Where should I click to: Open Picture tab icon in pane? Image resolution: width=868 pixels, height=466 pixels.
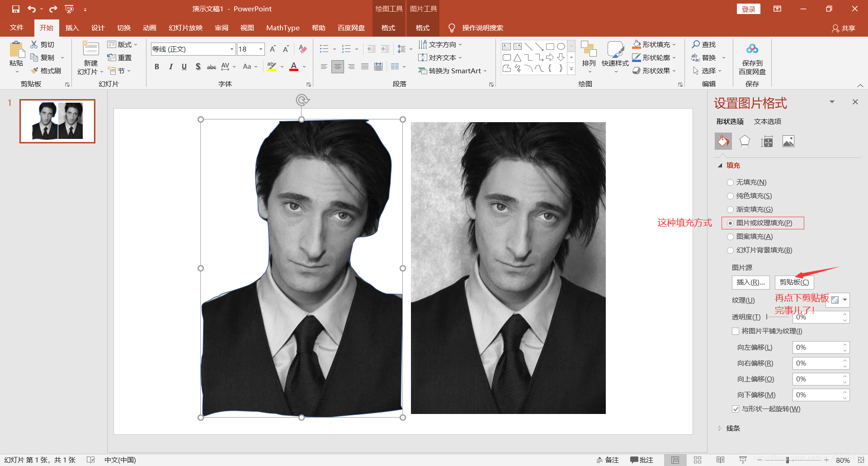click(x=788, y=142)
